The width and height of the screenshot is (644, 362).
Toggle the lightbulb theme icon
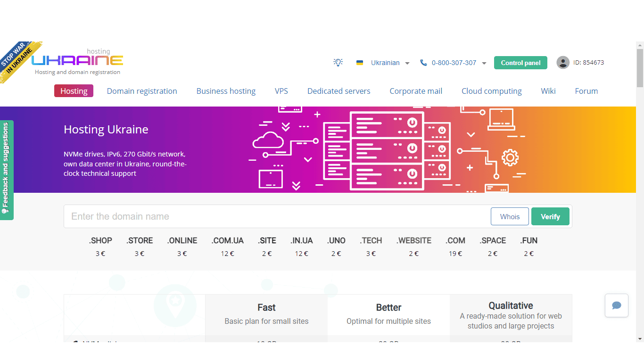click(338, 62)
